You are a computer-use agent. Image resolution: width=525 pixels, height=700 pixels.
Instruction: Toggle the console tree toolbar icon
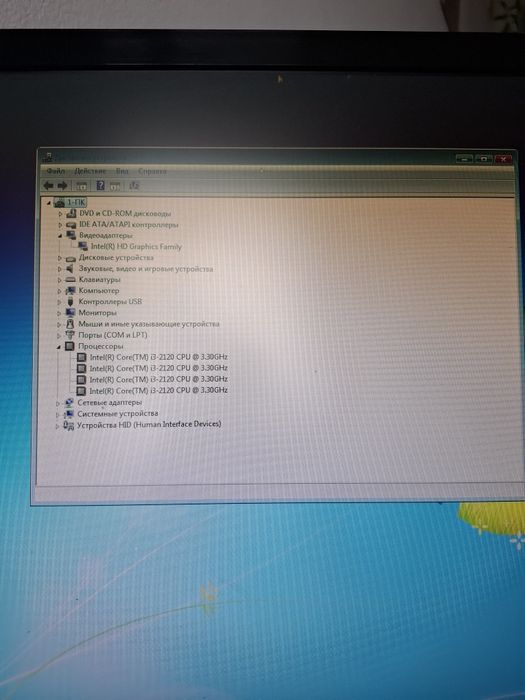coord(82,185)
